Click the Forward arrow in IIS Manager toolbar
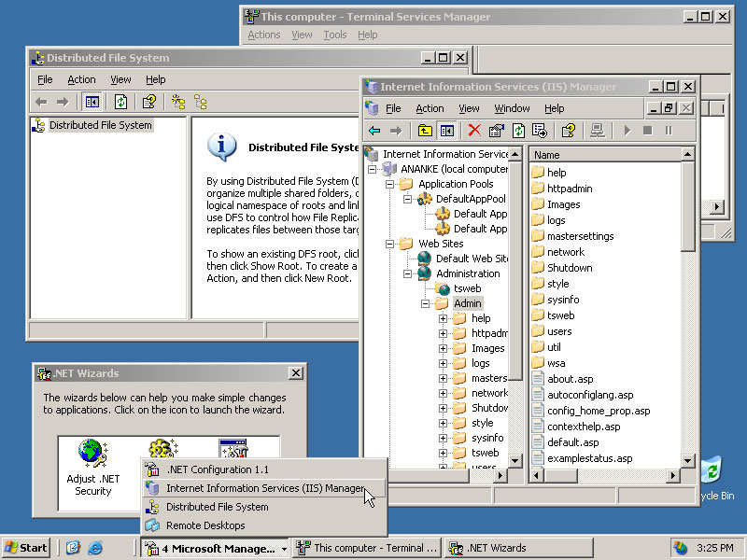 click(x=395, y=131)
